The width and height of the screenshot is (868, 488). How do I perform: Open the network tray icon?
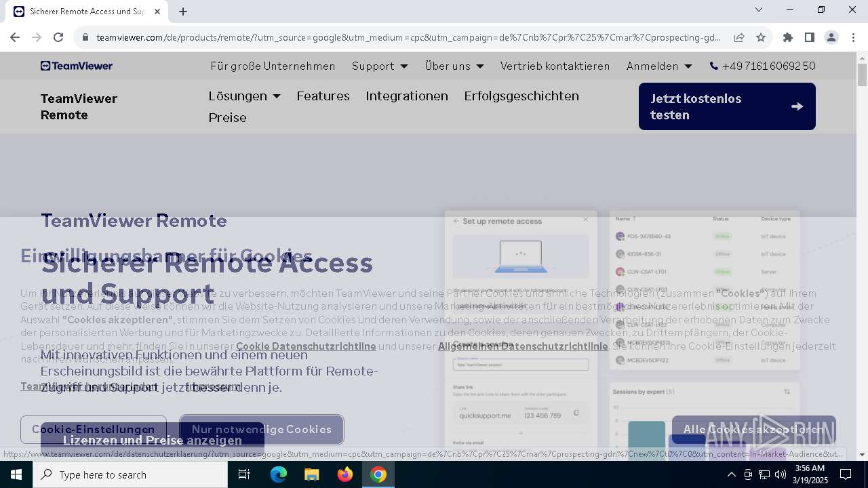point(764,474)
